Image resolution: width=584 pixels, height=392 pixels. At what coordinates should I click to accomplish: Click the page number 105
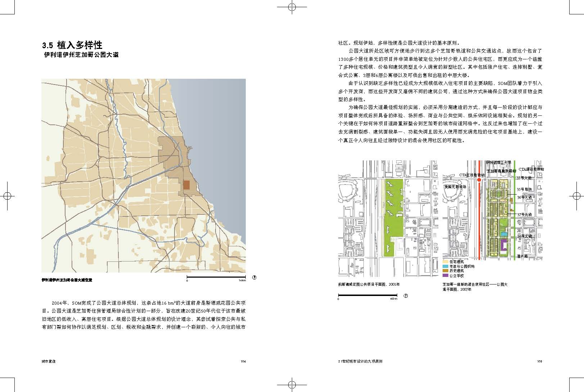539,361
